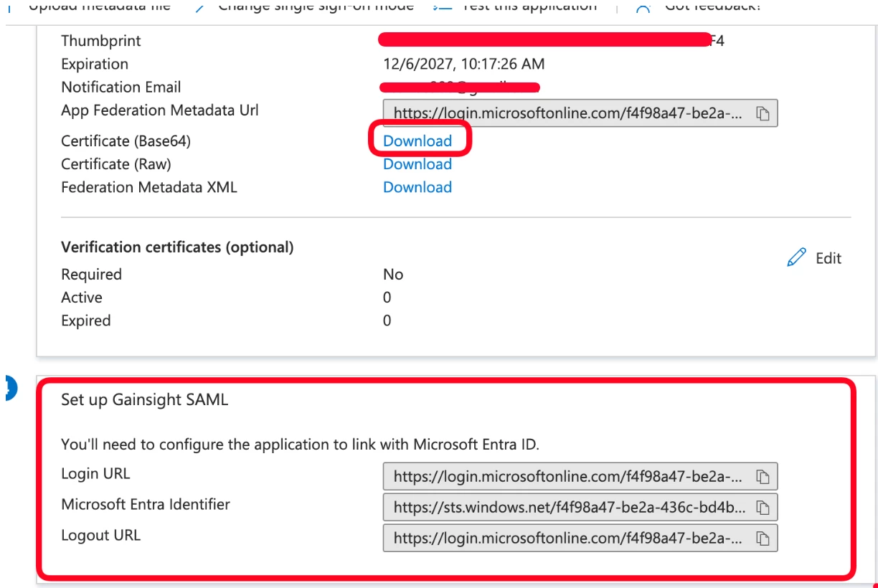Click the Expiration date 12/6/2027, 10:17:26 AM
Image resolution: width=878 pixels, height=588 pixels.
(464, 64)
